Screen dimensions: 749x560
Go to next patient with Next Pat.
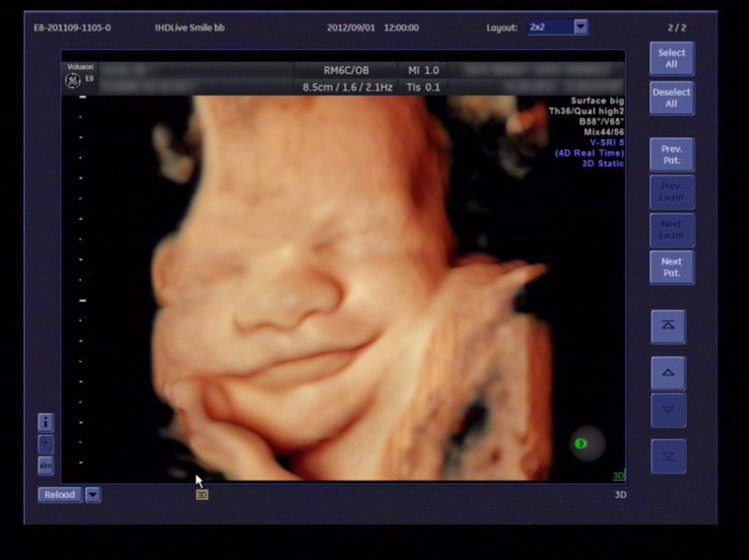671,267
